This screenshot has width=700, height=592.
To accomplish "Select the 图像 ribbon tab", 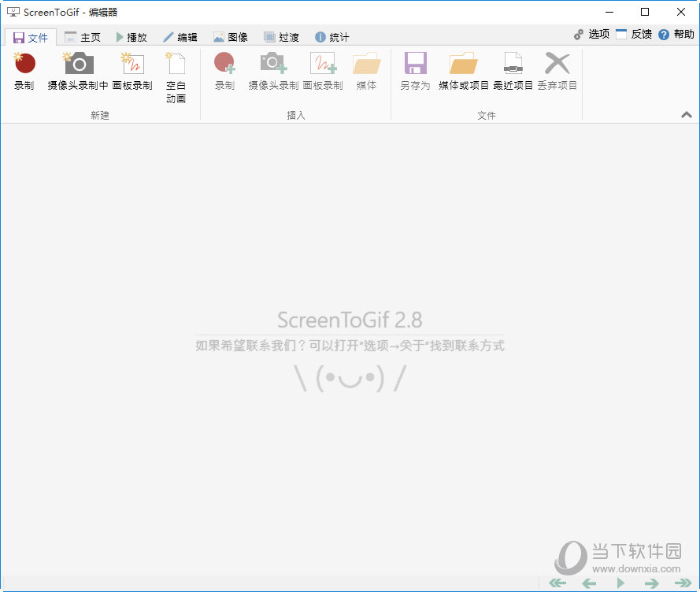I will (231, 38).
